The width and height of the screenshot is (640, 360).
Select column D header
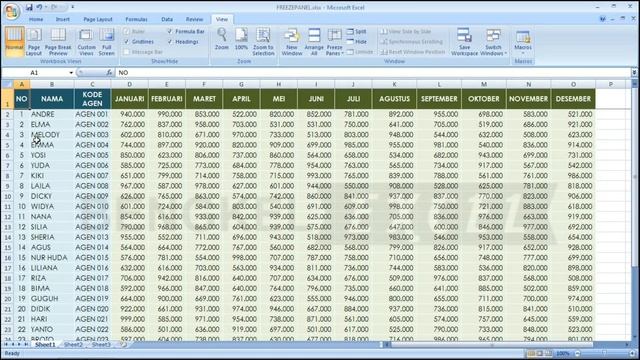pos(129,84)
